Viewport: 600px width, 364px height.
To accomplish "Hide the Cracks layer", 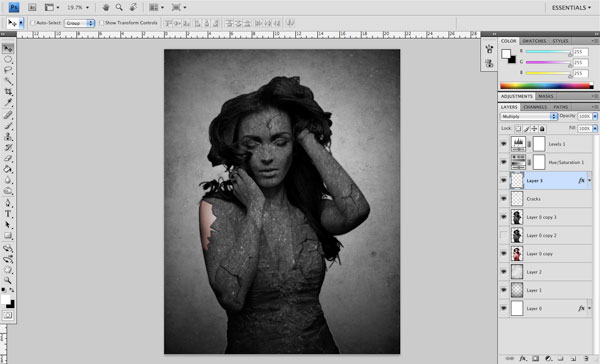I will tap(504, 199).
